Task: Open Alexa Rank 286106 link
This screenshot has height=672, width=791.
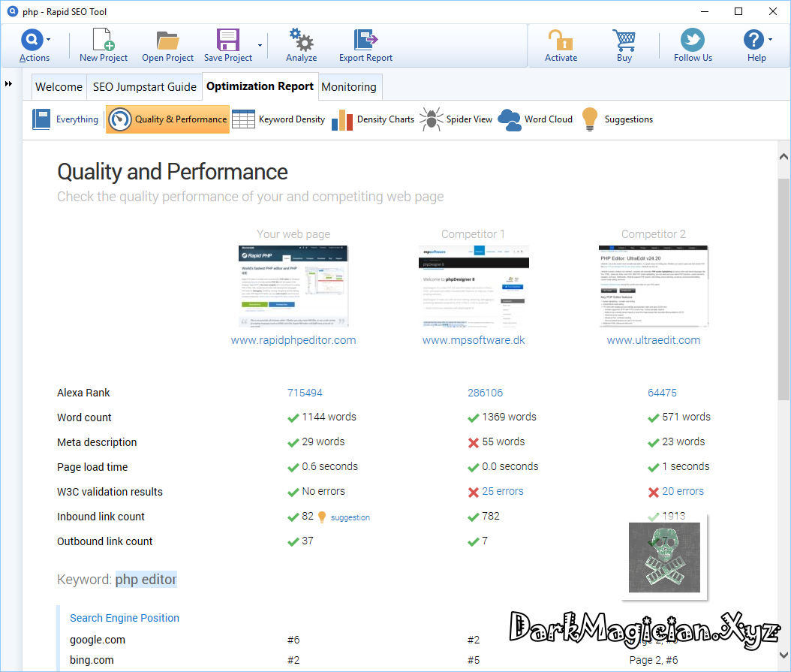Action: pos(485,393)
